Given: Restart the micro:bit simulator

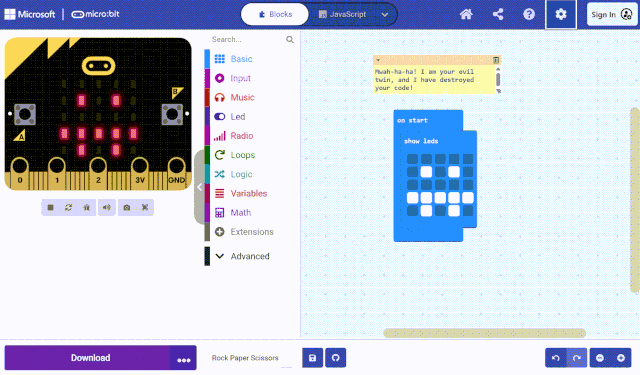Looking at the screenshot, I should click(68, 208).
